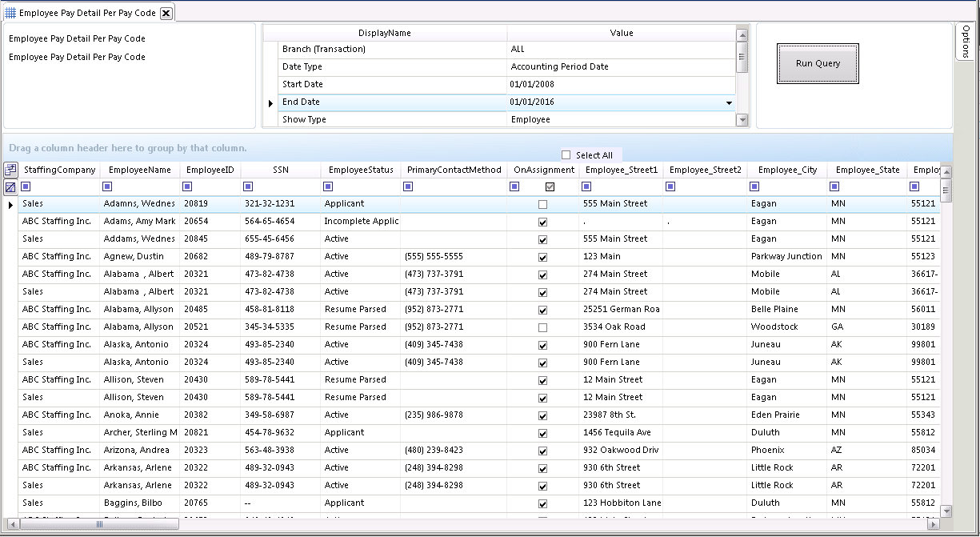Click the End Date value 01/01/2016
The height and width of the screenshot is (537, 980).
pyautogui.click(x=532, y=102)
